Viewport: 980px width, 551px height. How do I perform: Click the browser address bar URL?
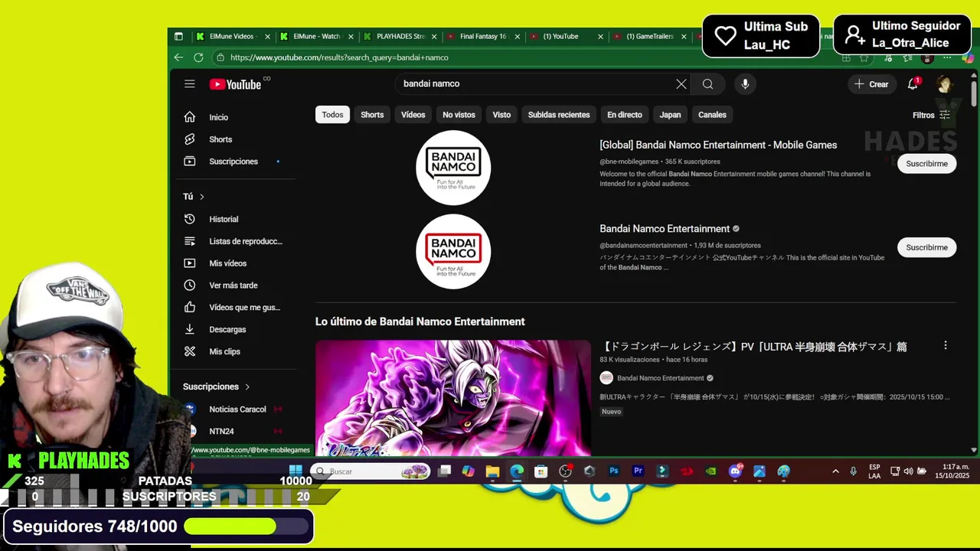coord(339,57)
